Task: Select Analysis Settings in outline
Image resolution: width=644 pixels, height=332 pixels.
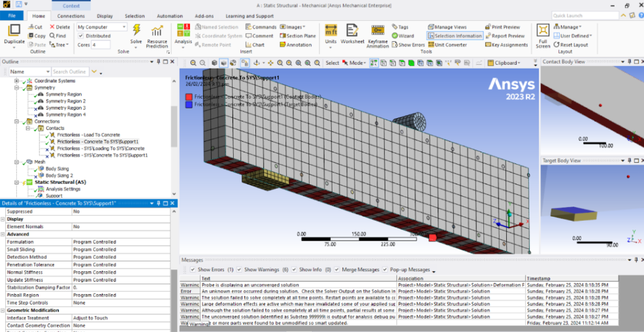Action: pos(63,189)
